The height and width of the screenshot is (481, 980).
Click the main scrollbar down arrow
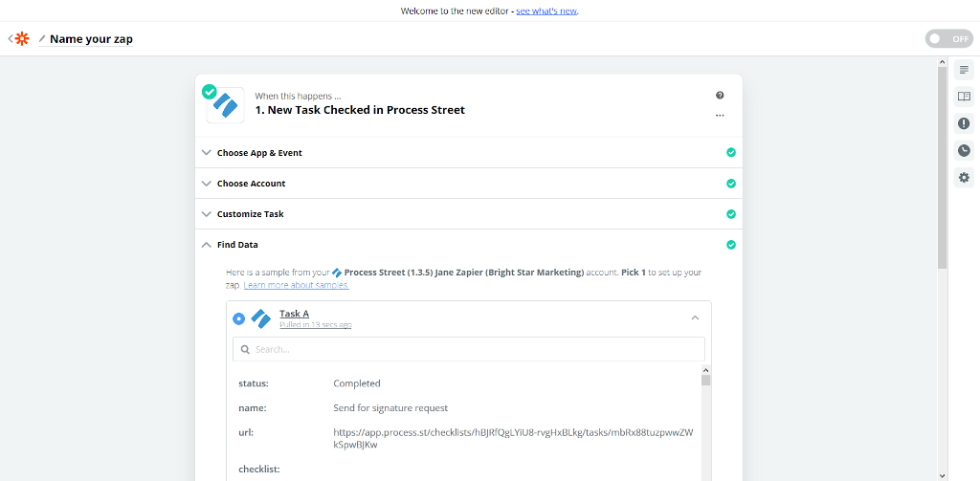(x=943, y=476)
